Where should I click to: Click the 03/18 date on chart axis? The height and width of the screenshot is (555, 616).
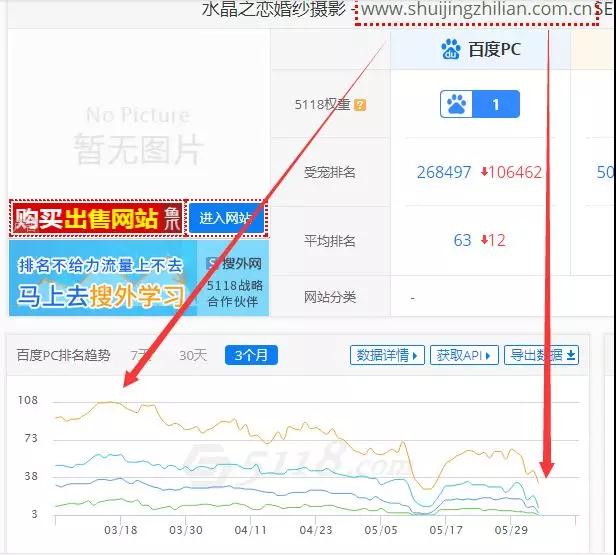pos(121,530)
